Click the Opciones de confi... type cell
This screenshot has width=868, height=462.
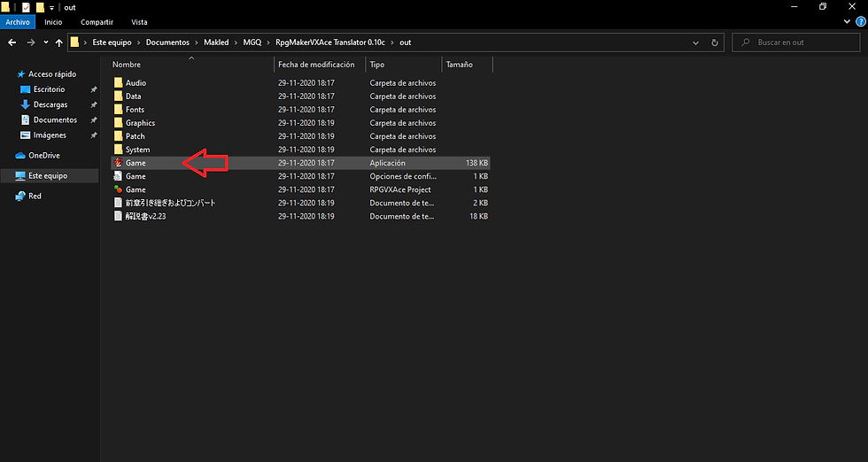[403, 176]
